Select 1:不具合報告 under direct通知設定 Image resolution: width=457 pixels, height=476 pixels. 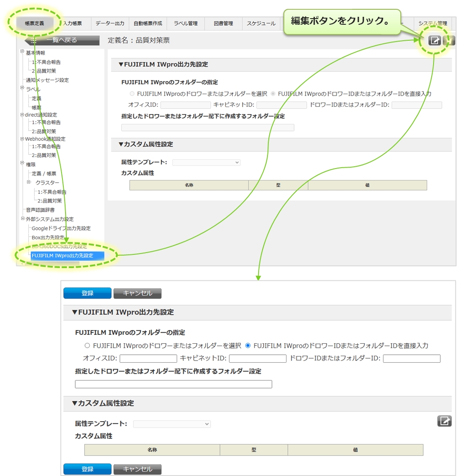(x=46, y=122)
